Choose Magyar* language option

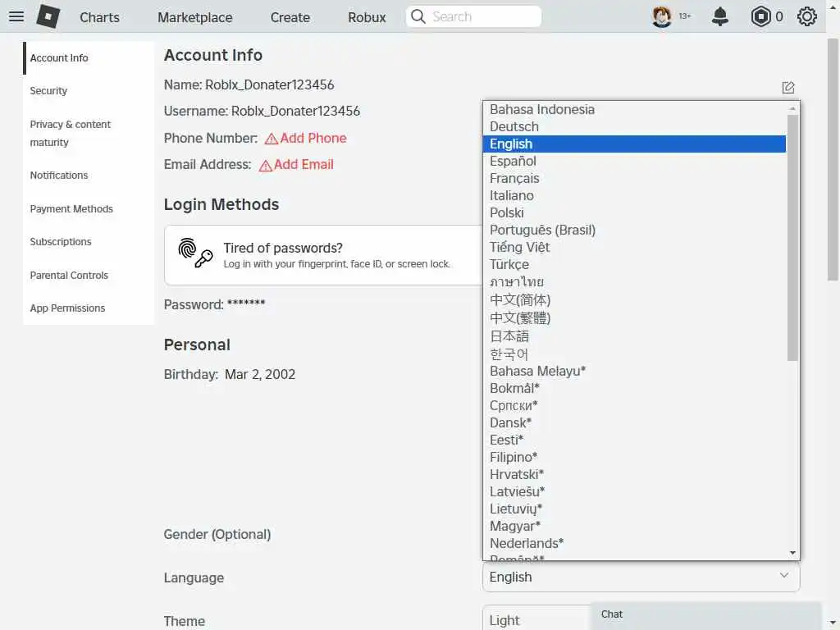(x=634, y=526)
